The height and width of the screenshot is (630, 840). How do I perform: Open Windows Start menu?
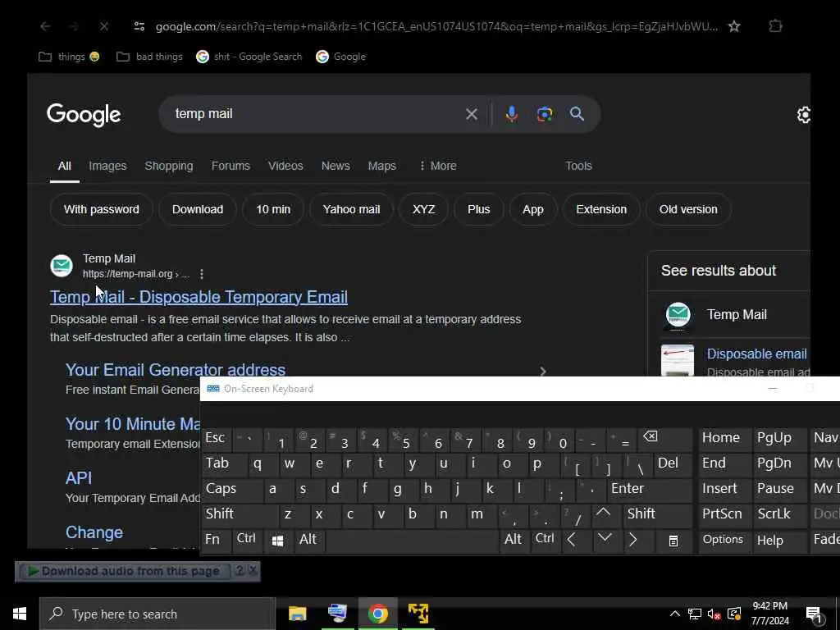point(20,614)
